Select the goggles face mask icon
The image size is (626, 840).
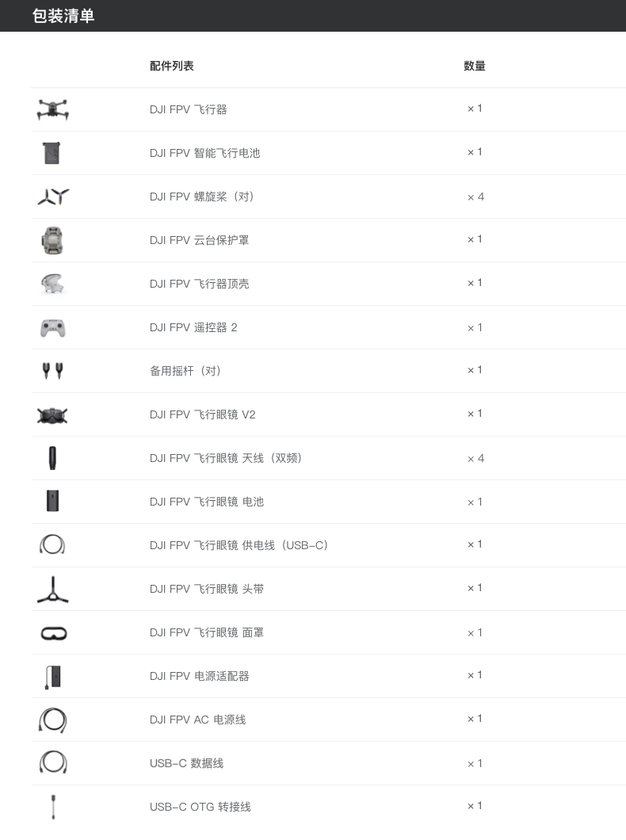coord(54,633)
